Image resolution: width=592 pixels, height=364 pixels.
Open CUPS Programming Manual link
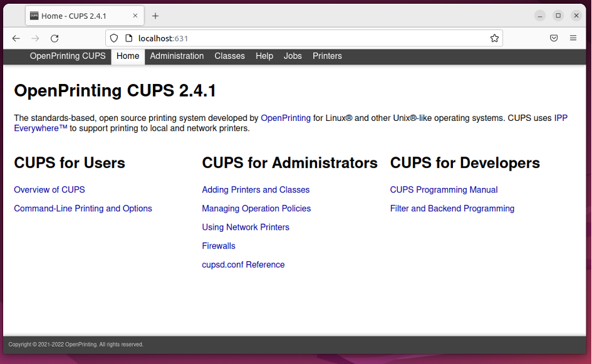444,190
